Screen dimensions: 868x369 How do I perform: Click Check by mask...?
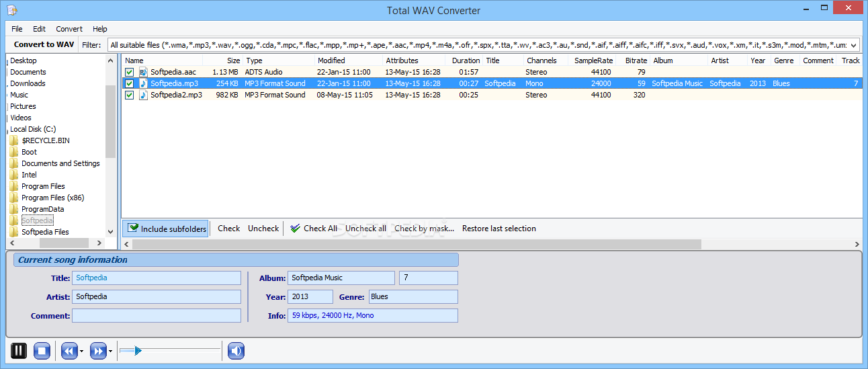click(425, 229)
